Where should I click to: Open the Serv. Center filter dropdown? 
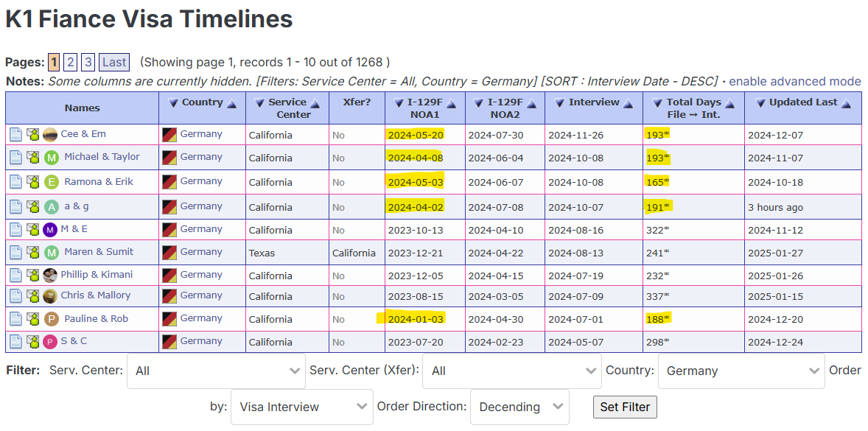pyautogui.click(x=216, y=371)
